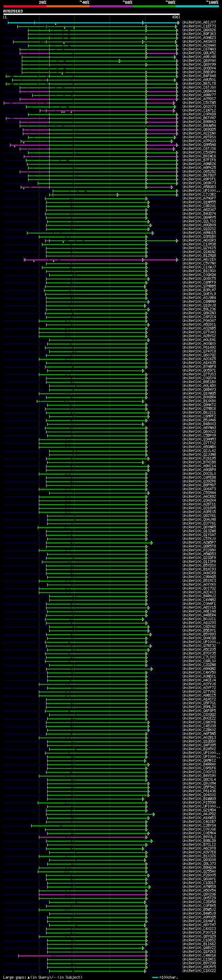Viewport: 222px width, 980px height.
Task: Select the query name AV629163
Action: tap(13, 11)
